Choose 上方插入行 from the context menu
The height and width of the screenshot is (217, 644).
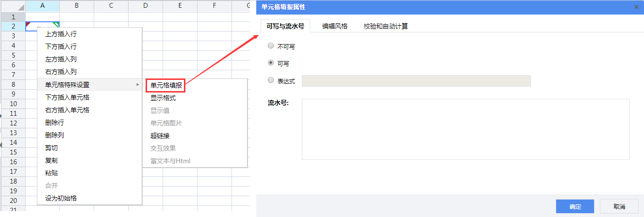61,34
